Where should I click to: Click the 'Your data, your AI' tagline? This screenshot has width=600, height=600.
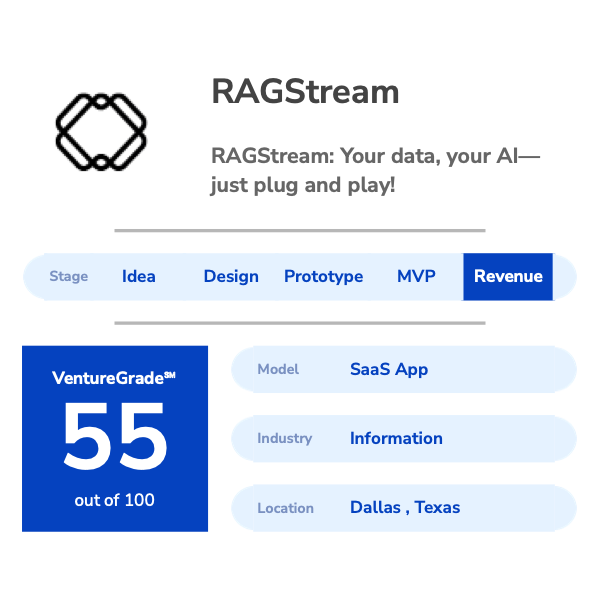tap(375, 170)
